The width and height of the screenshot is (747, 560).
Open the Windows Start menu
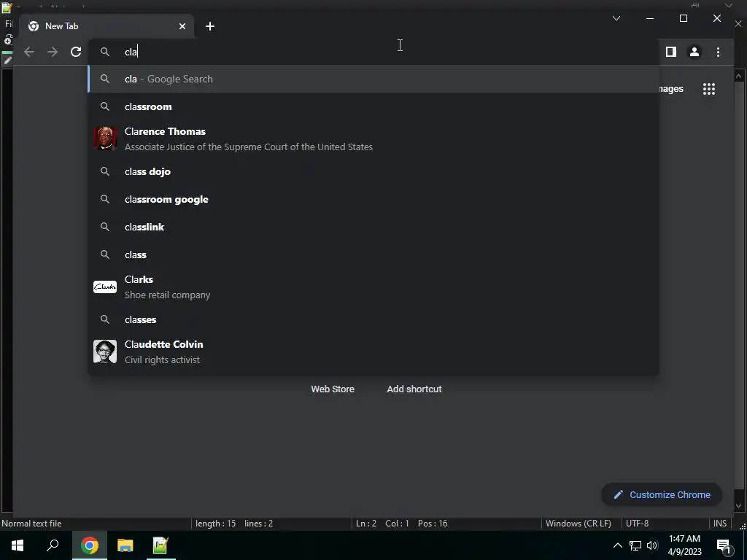[x=18, y=545]
